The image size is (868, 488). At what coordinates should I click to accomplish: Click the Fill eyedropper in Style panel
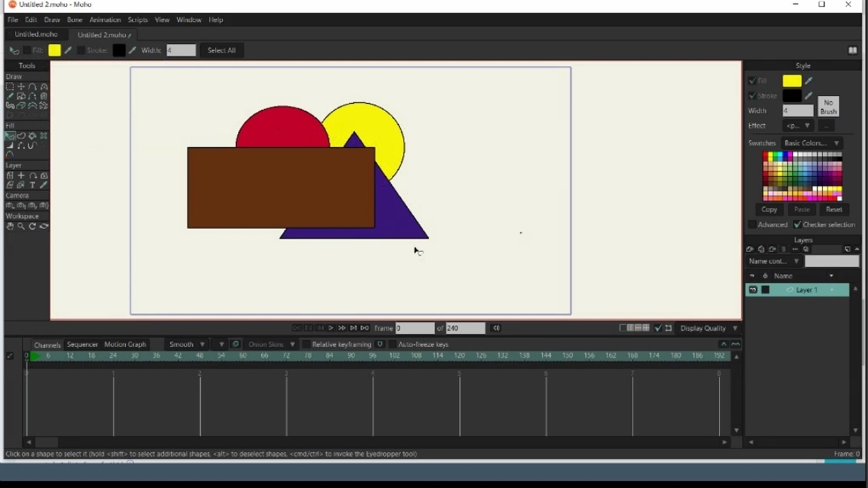(x=808, y=81)
